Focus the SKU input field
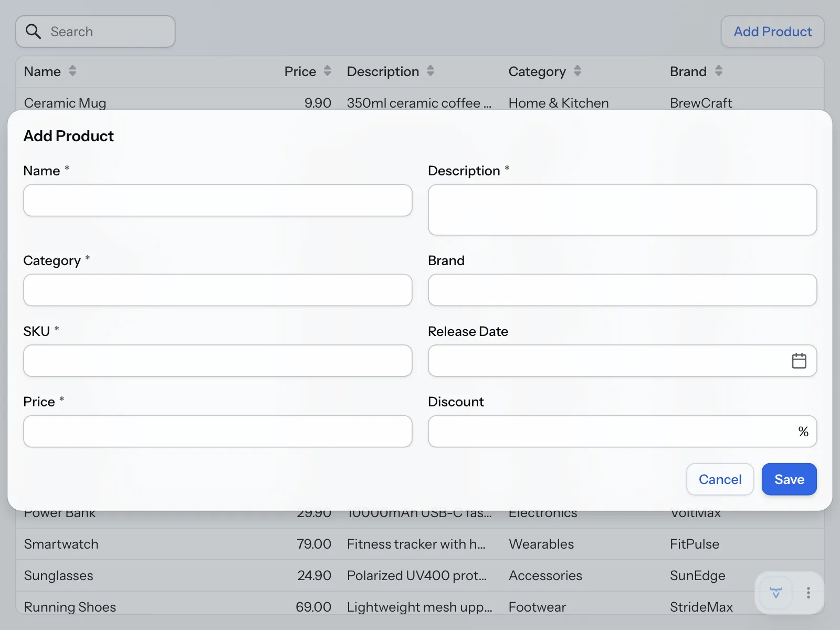840x630 pixels. [x=218, y=361]
